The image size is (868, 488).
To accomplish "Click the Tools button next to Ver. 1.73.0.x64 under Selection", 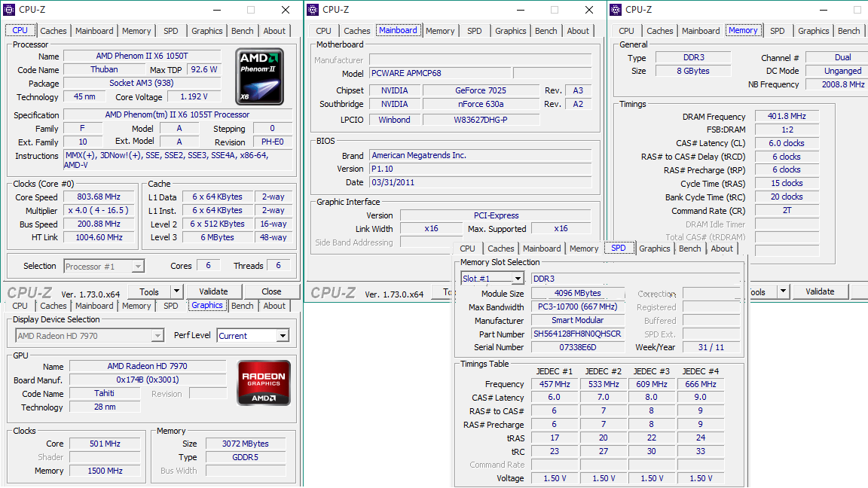I will [x=149, y=291].
